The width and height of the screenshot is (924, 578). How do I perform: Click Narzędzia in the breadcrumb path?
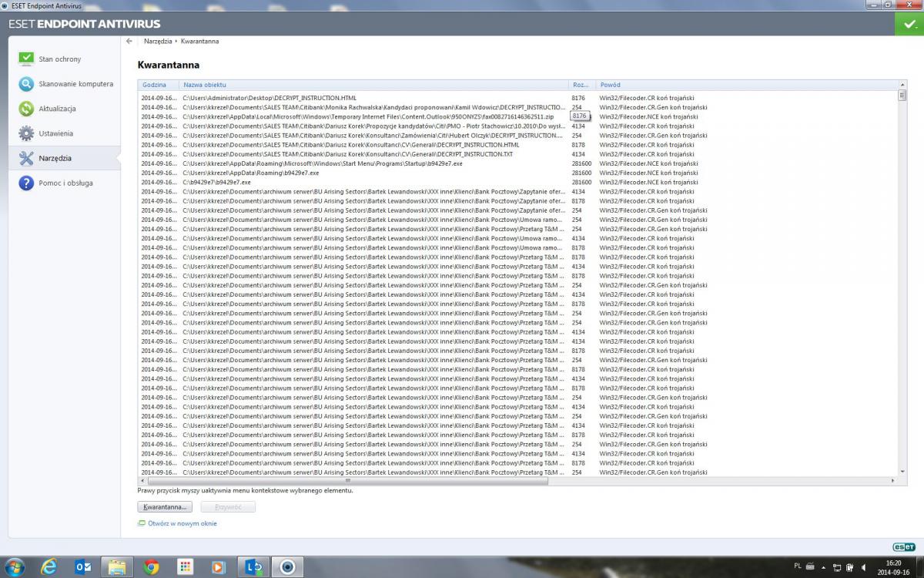(158, 41)
